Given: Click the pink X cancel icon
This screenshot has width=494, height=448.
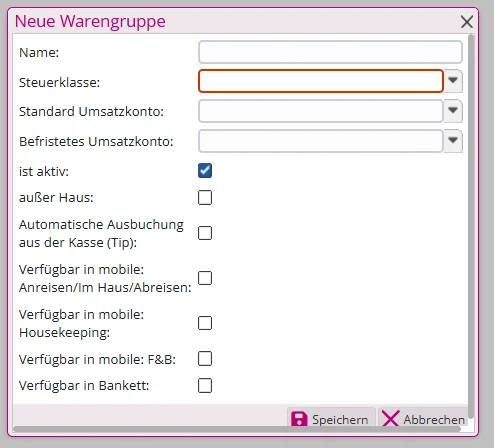Looking at the screenshot, I should click(390, 419).
